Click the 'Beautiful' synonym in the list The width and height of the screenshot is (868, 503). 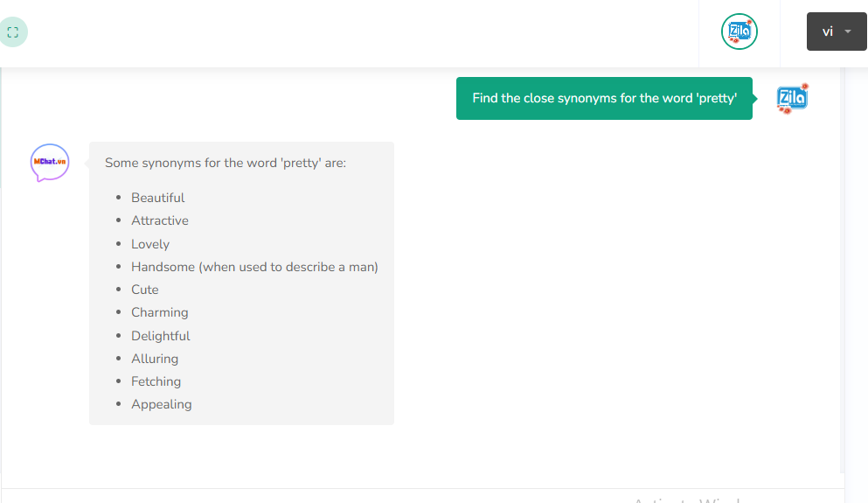158,198
